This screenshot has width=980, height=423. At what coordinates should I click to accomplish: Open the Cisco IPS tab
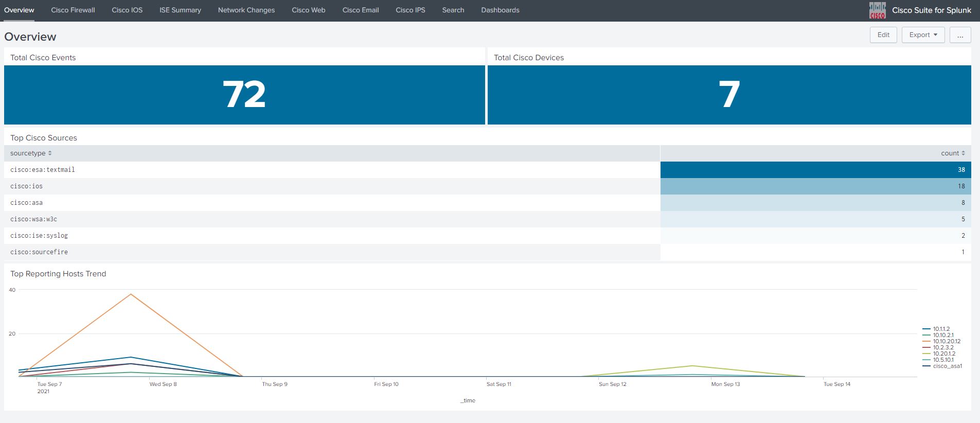[411, 10]
